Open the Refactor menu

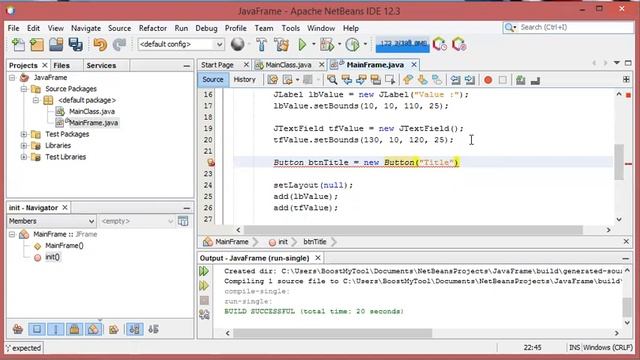click(x=153, y=28)
